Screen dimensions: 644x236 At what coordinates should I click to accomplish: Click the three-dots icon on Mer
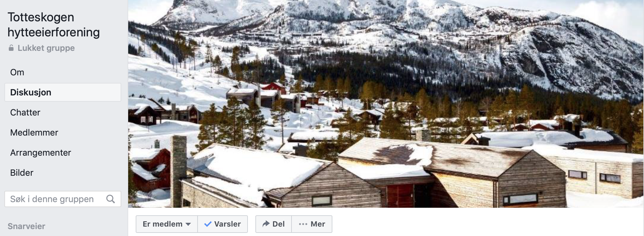point(303,224)
